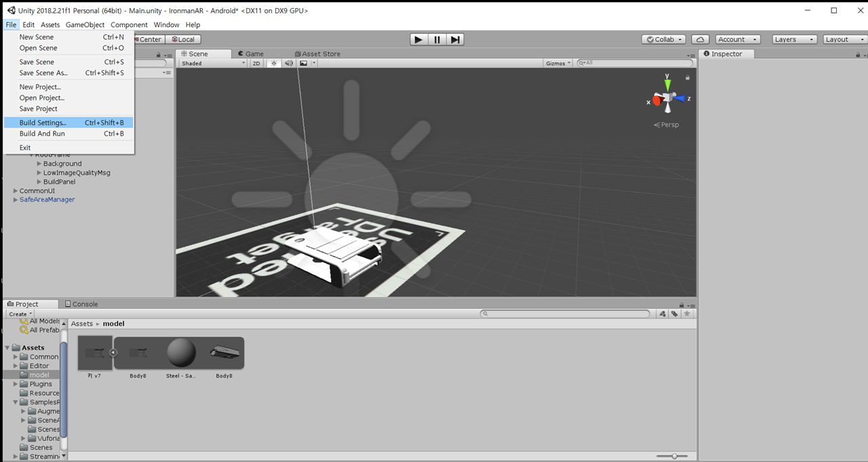Viewport: 868px width, 462px height.
Task: Select SafeAreaManager in hierarchy
Action: point(47,200)
